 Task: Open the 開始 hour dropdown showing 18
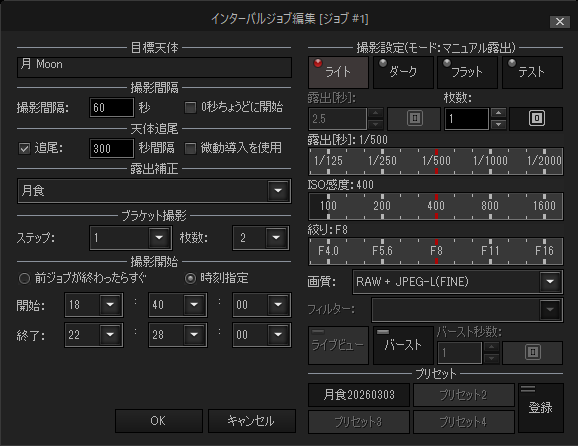pyautogui.click(x=110, y=305)
